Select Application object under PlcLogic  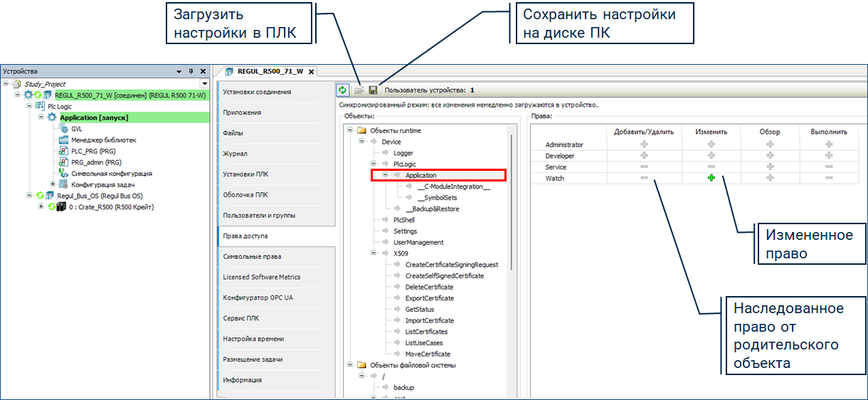(420, 175)
